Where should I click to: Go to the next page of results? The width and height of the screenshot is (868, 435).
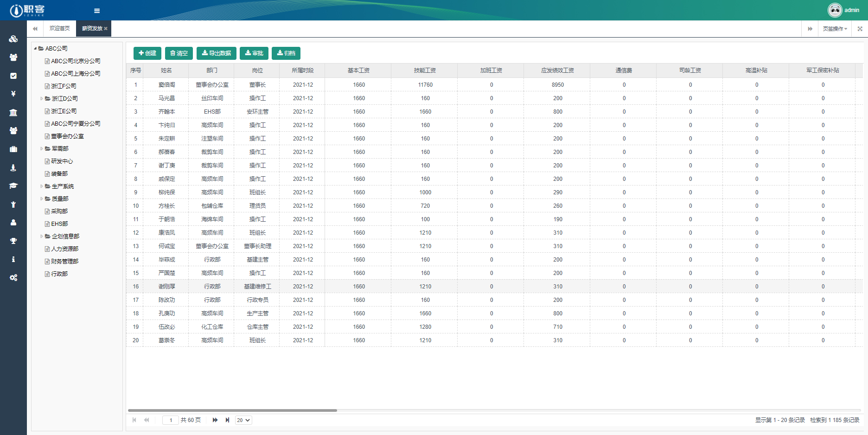tap(215, 420)
